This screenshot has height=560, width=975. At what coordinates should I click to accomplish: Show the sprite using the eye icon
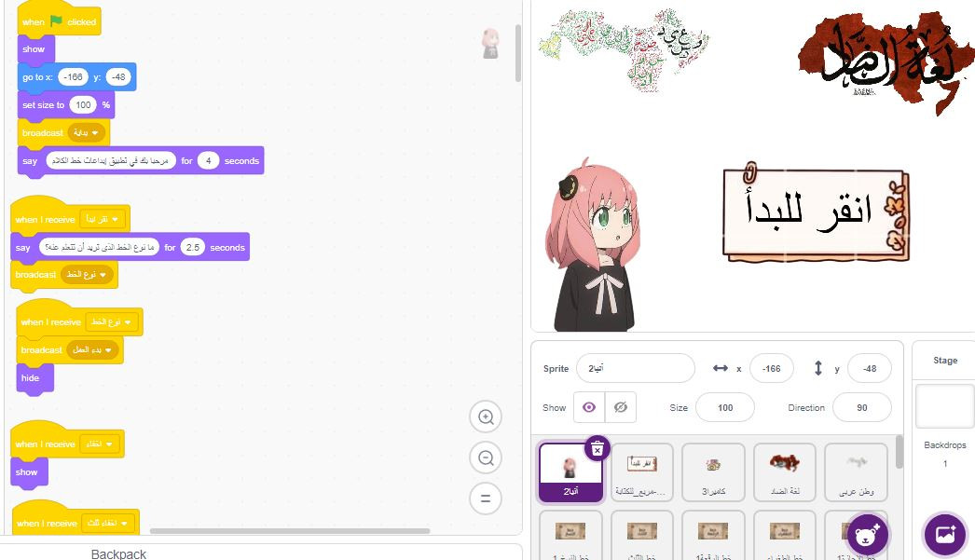[x=589, y=407]
